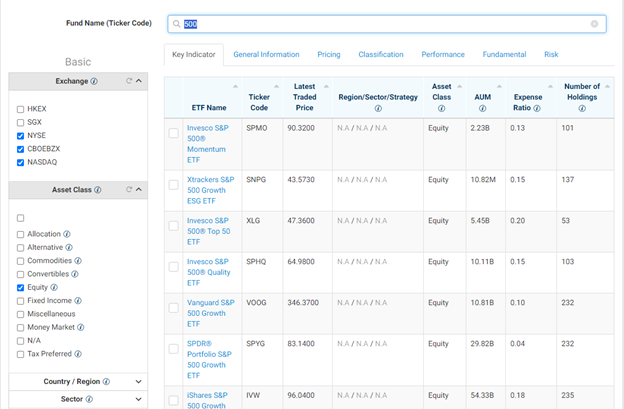624x409 pixels.
Task: Expand the Sector filter section
Action: point(138,399)
